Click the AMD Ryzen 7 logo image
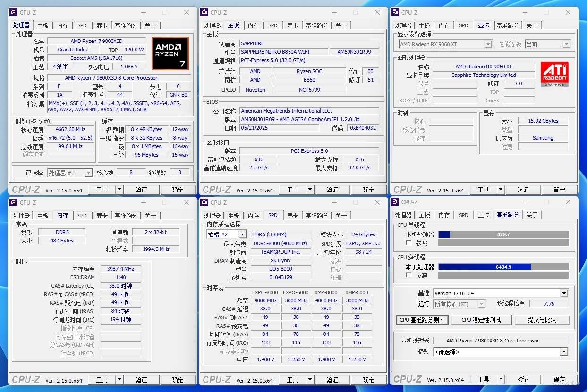 coord(170,54)
